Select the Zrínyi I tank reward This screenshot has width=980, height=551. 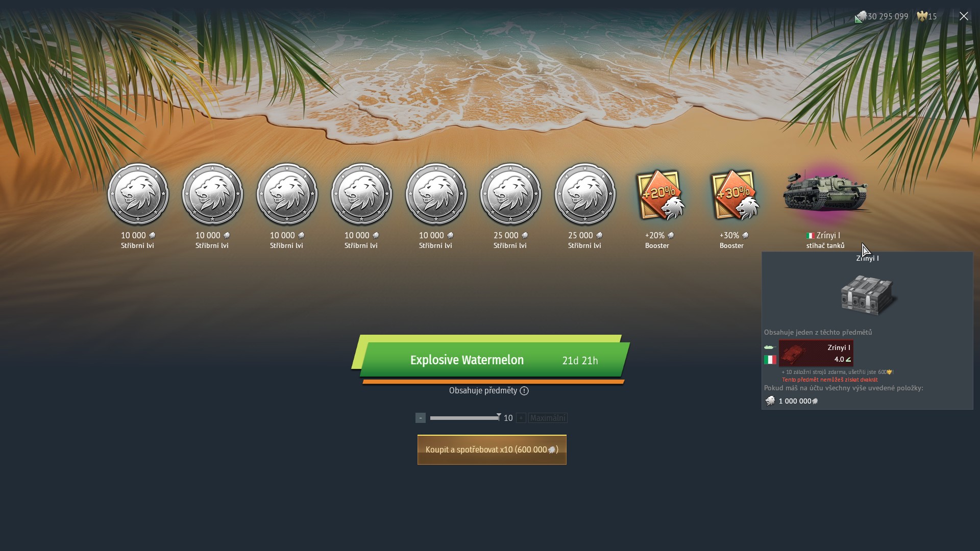coord(825,193)
